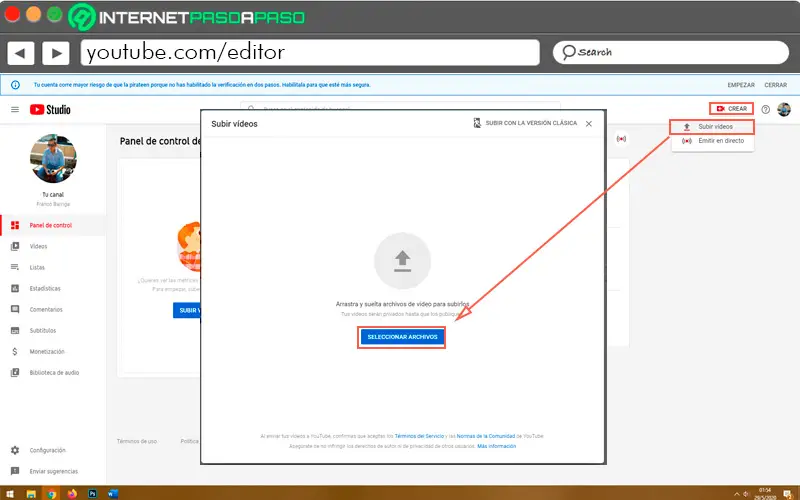Click the CREAR camera button

pos(731,109)
